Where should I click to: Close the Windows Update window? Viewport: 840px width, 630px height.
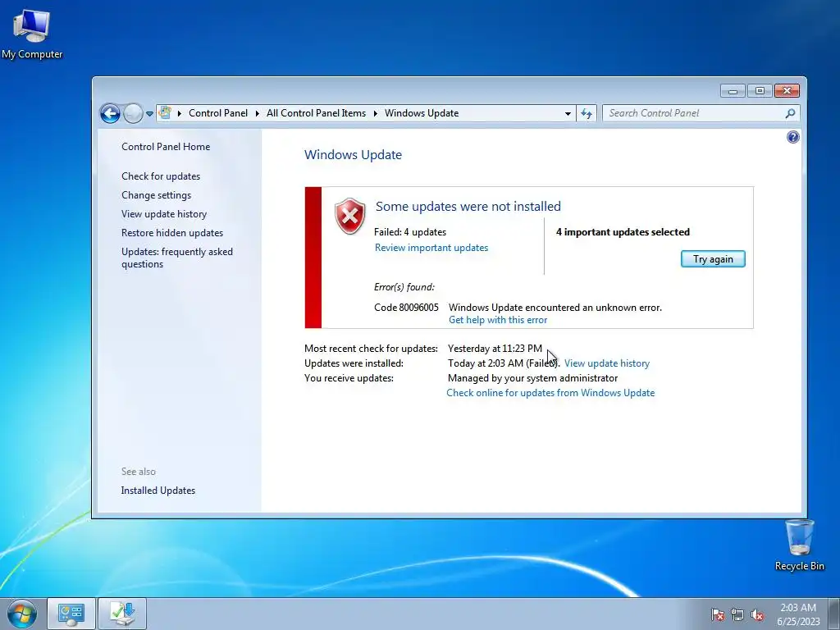point(787,91)
